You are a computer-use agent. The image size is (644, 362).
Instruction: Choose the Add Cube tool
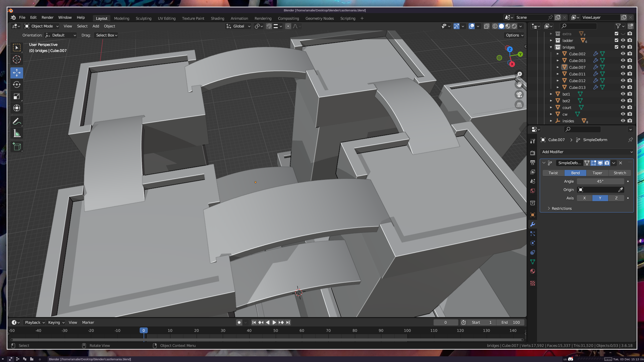(17, 146)
